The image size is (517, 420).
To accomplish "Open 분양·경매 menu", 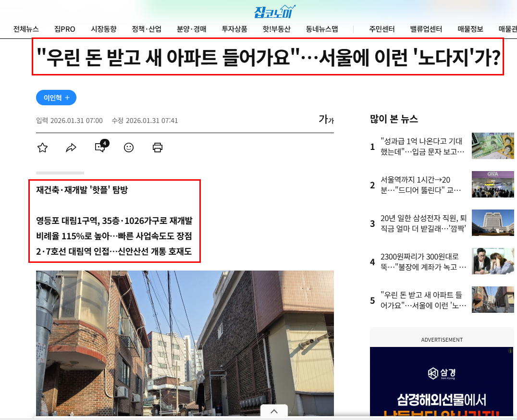I will click(192, 29).
